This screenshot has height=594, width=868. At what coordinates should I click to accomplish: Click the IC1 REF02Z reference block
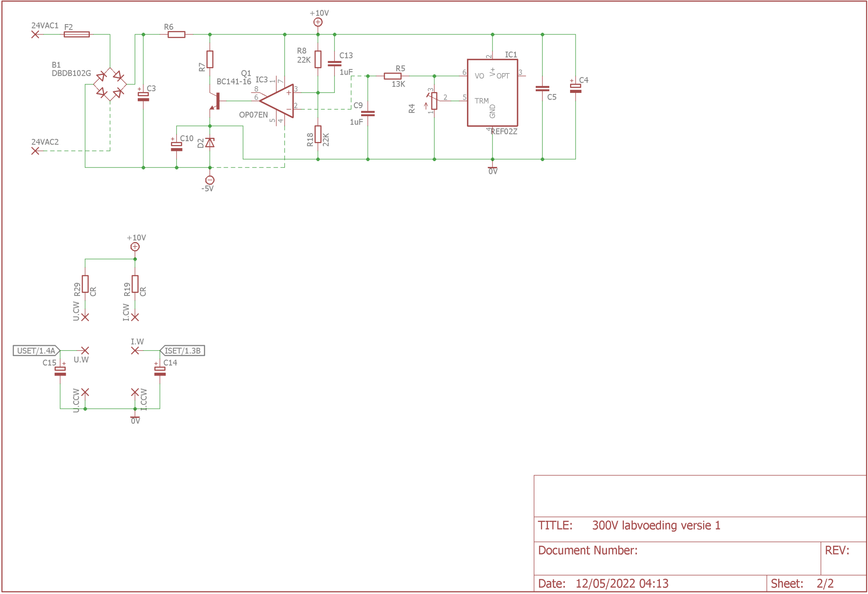click(x=492, y=92)
